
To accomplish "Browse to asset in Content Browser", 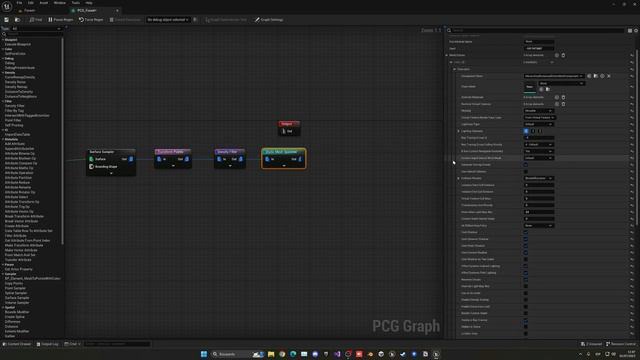I will (17, 20).
